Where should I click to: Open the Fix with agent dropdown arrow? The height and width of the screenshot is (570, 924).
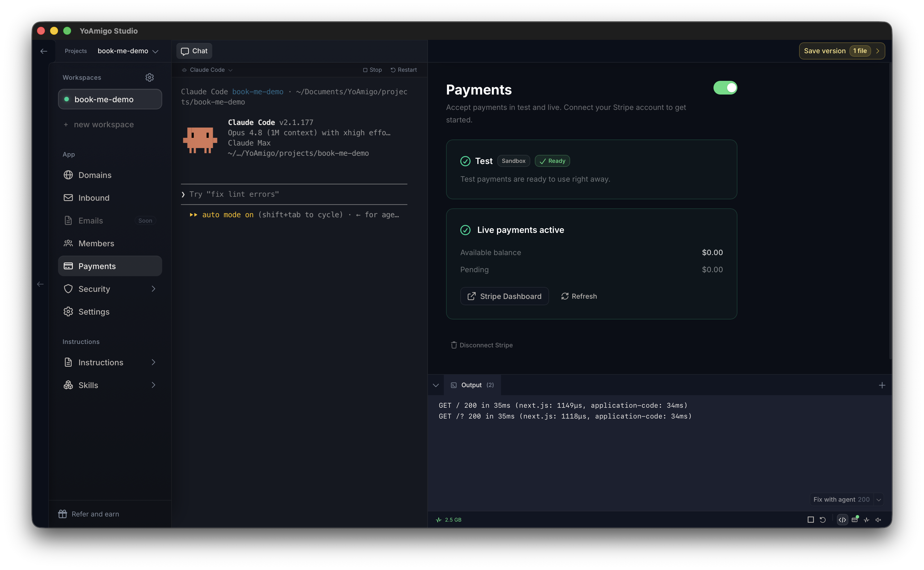pos(879,500)
